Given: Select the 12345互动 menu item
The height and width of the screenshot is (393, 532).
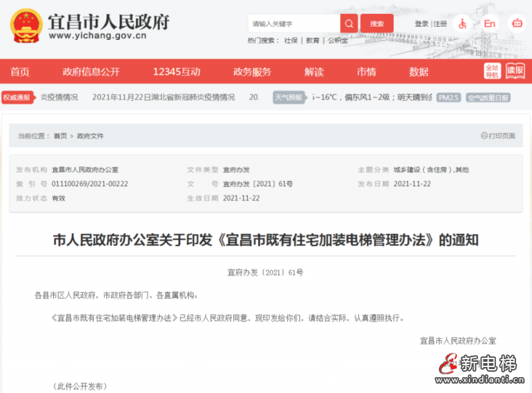Looking at the screenshot, I should (176, 72).
